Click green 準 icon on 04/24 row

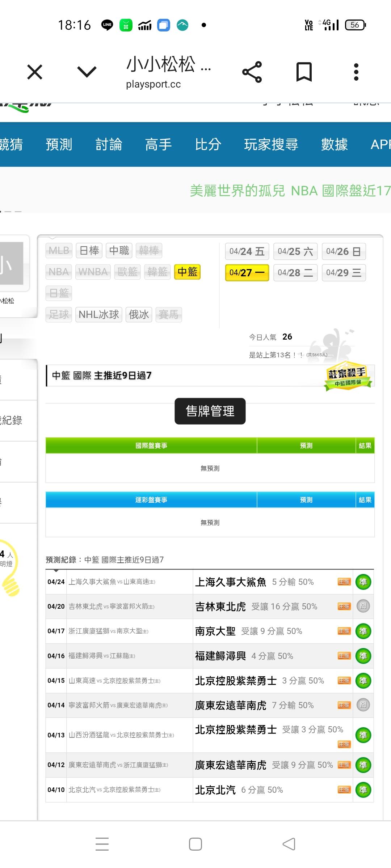363,582
